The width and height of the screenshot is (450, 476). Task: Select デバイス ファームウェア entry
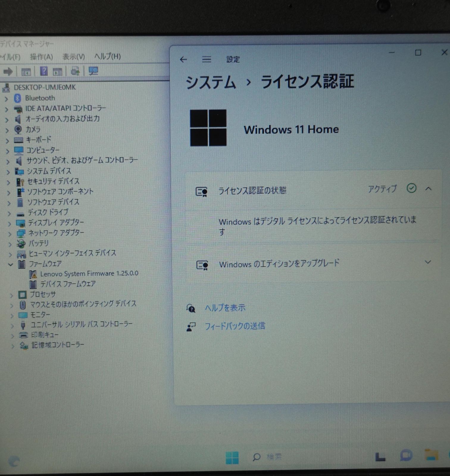point(68,284)
